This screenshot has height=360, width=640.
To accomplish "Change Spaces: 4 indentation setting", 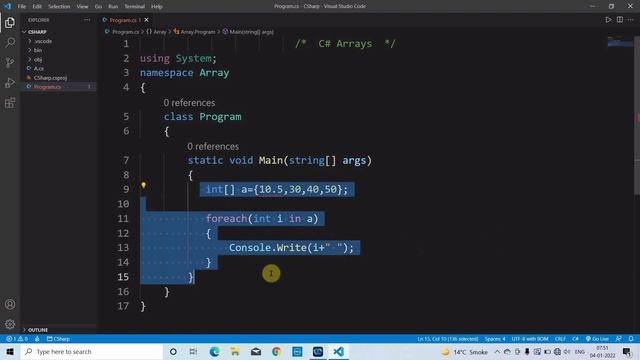I will coord(495,339).
